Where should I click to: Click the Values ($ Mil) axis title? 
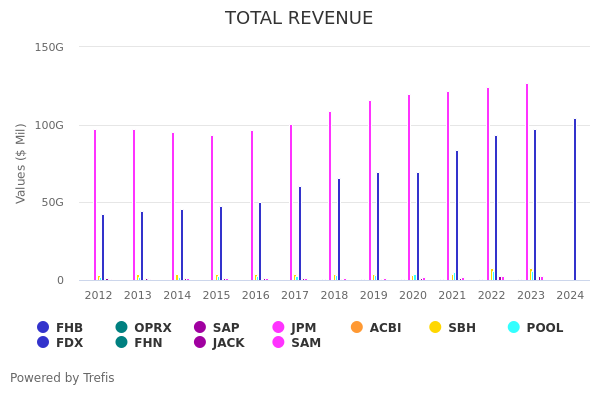tap(22, 163)
